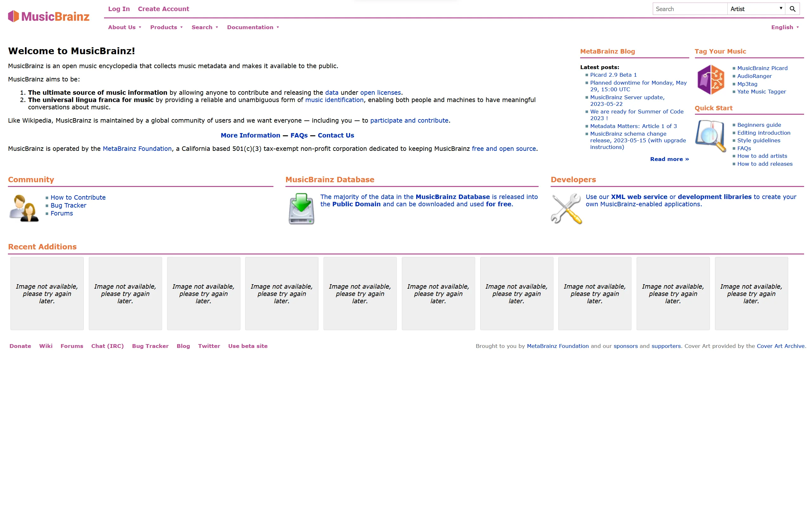Open the Documentation menu
The width and height of the screenshot is (812, 507).
pos(253,28)
